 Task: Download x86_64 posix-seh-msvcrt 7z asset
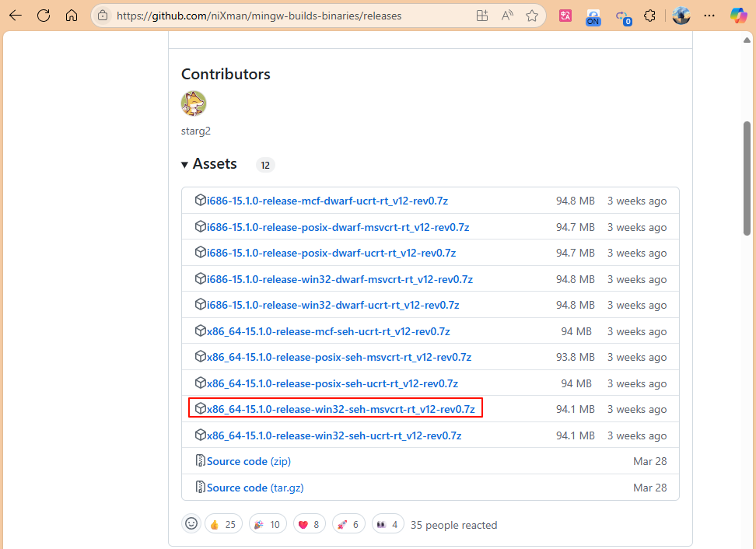point(339,357)
